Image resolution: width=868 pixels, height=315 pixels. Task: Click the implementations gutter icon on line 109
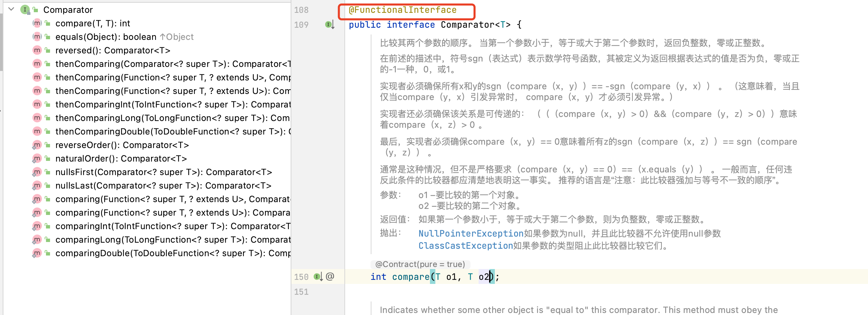coord(329,25)
